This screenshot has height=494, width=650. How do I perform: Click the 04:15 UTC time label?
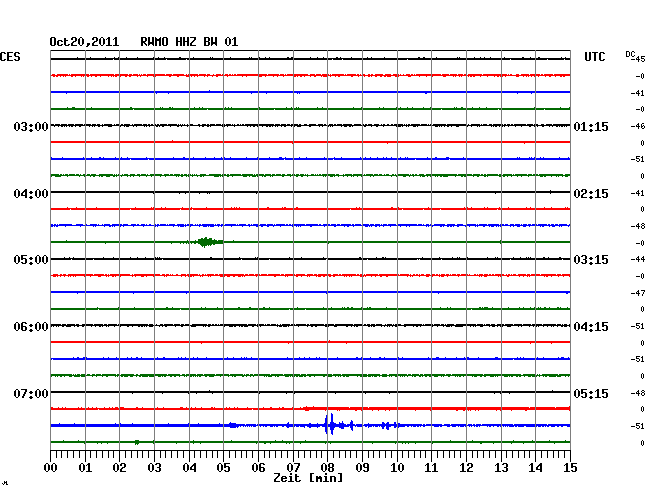tap(591, 327)
